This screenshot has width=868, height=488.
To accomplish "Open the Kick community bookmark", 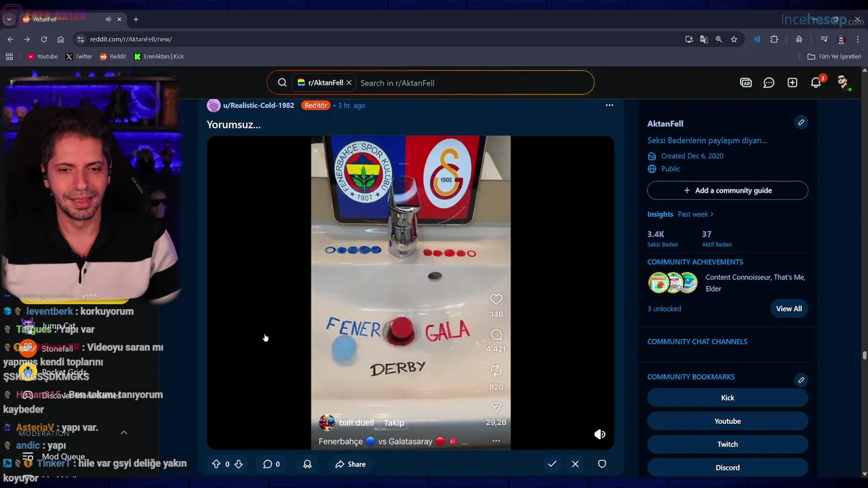I will pos(728,398).
